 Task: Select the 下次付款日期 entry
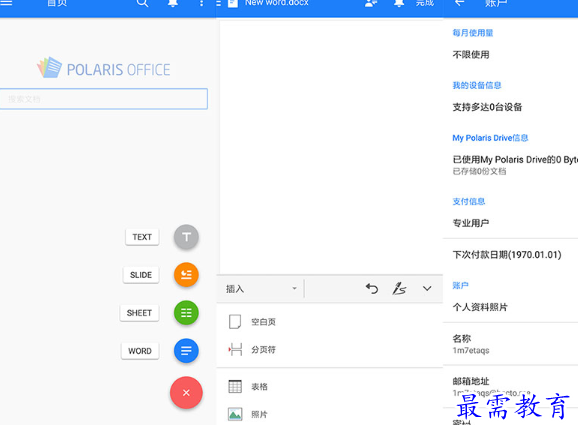[507, 254]
